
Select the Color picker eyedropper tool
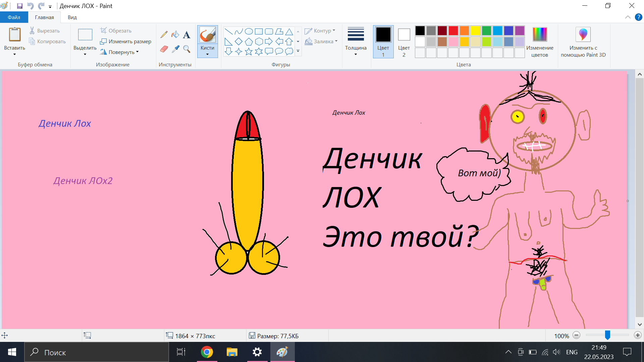175,49
